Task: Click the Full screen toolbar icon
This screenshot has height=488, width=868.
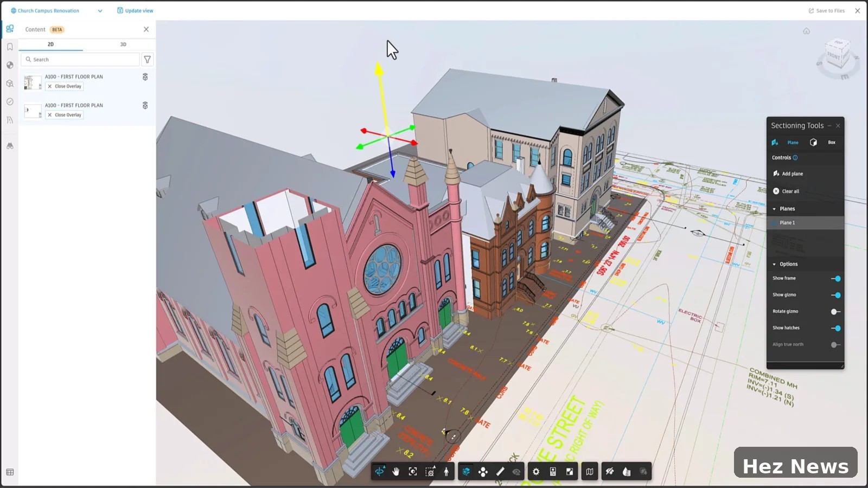Action: tap(570, 472)
